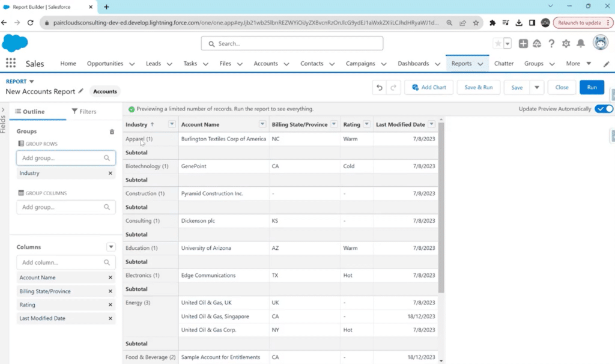Viewport: 615px width, 364px height.
Task: Click the favorites star icon
Action: [x=498, y=43]
